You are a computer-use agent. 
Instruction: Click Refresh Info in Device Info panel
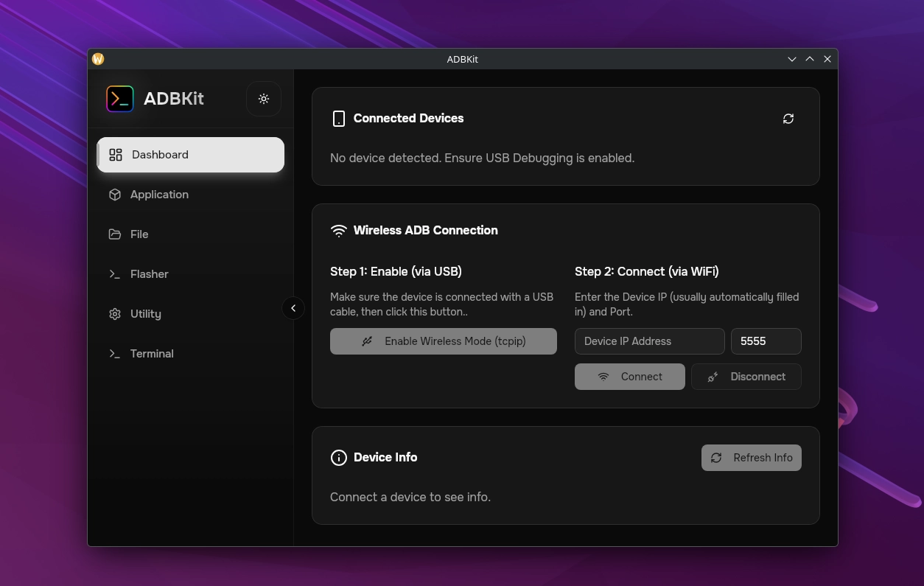pos(751,458)
